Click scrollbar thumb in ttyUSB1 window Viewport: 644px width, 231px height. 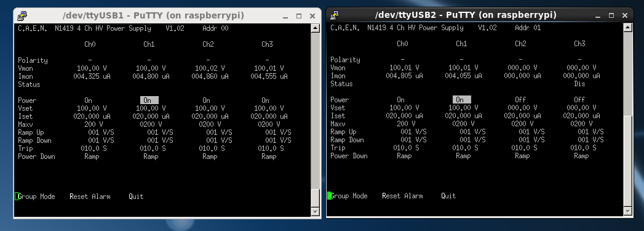(315, 198)
